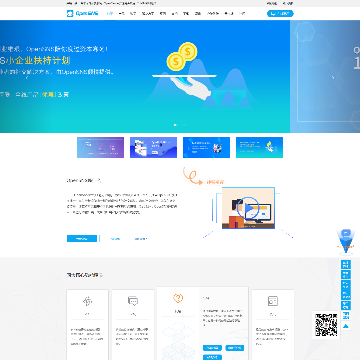Select the first card's arrows icon

87,301
